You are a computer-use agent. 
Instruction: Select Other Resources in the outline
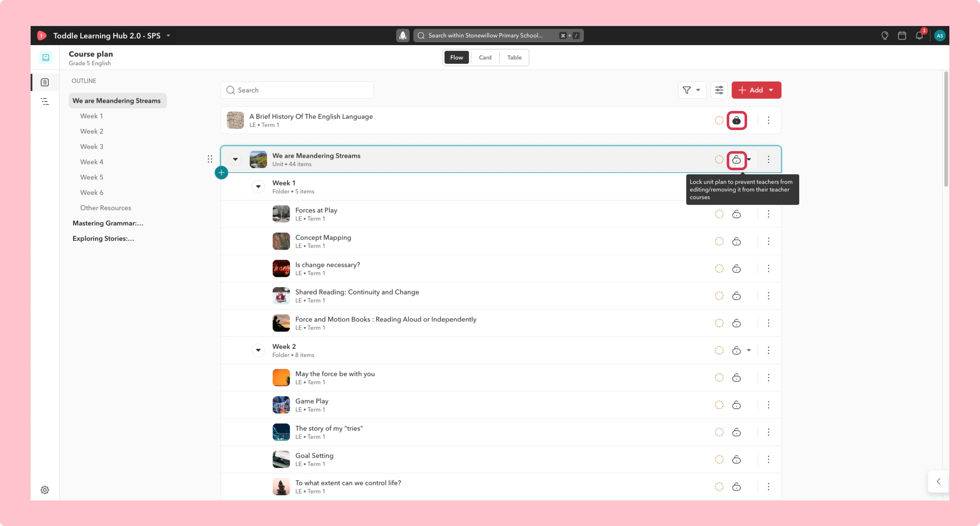coord(105,208)
